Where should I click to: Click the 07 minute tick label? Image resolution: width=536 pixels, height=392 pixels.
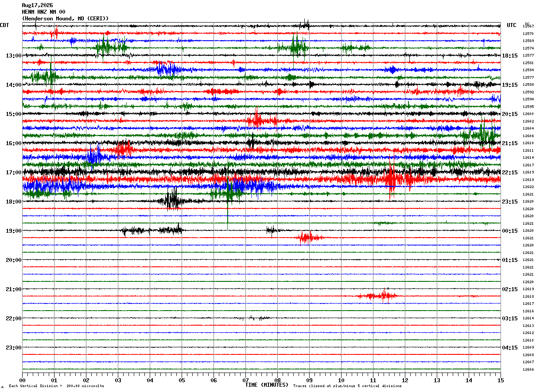245,380
